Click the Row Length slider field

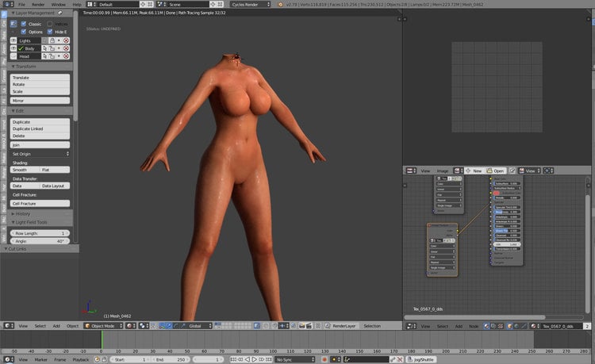point(40,233)
